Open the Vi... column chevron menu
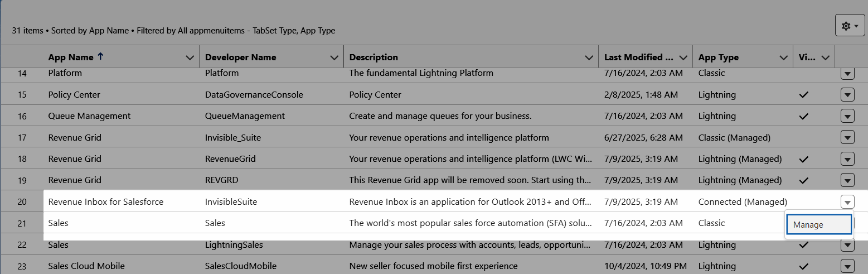The height and width of the screenshot is (274, 868). [826, 57]
